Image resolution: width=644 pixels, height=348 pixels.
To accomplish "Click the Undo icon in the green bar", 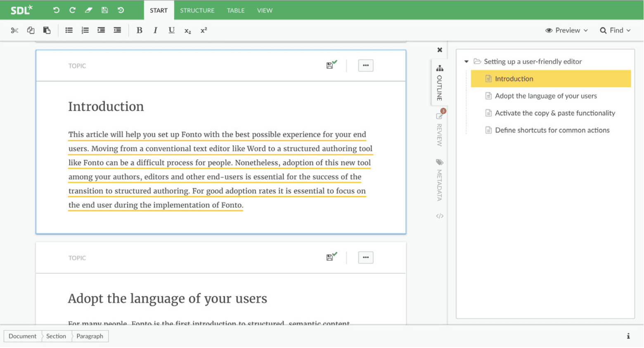I will [x=56, y=10].
